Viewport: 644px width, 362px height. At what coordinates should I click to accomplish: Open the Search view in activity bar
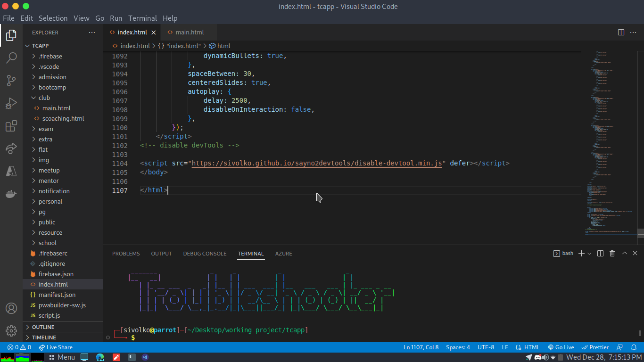pos(11,58)
